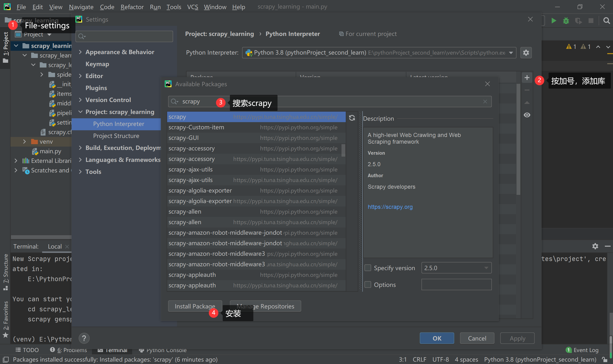Close the Local terminal tab
Image resolution: width=613 pixels, height=364 pixels.
pyautogui.click(x=67, y=246)
